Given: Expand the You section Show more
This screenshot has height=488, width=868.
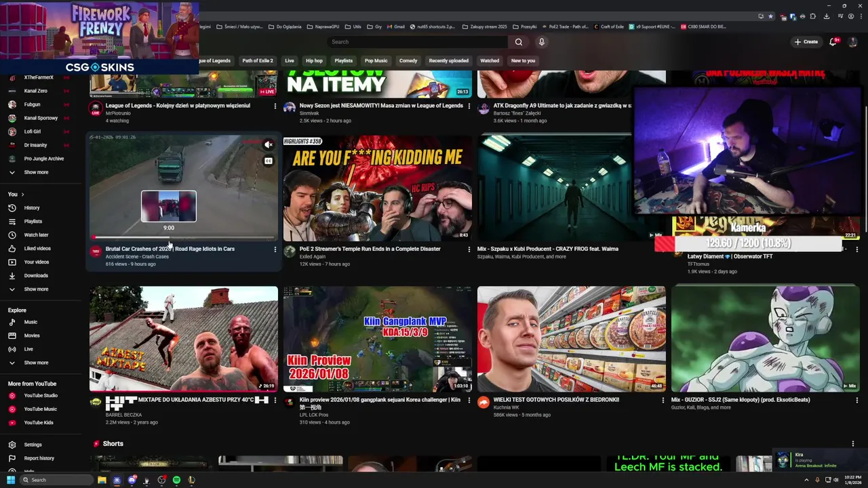Looking at the screenshot, I should coord(36,289).
